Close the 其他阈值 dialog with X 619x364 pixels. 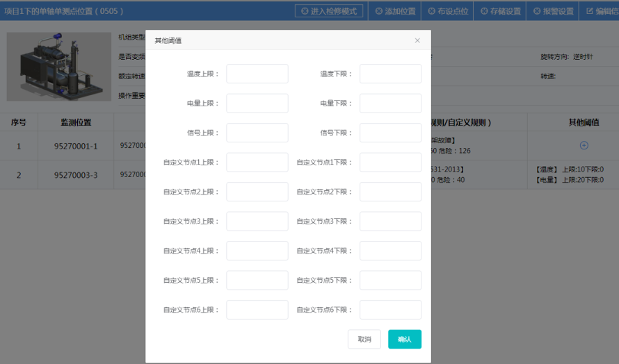click(417, 40)
